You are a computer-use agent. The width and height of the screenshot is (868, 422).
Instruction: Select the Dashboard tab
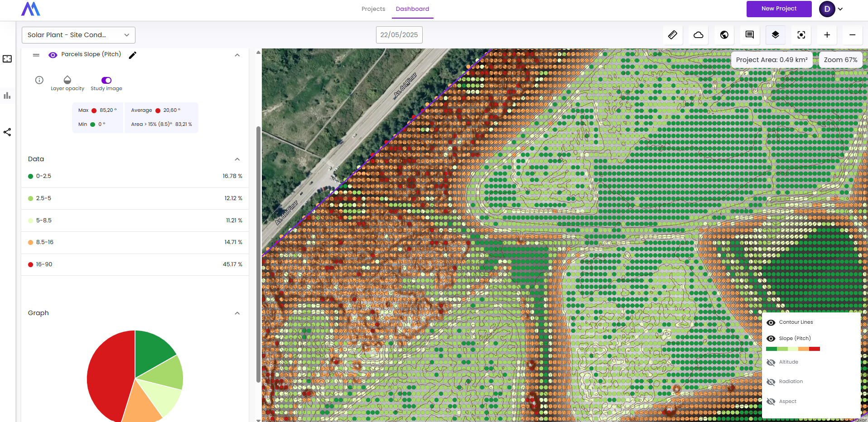click(x=412, y=9)
